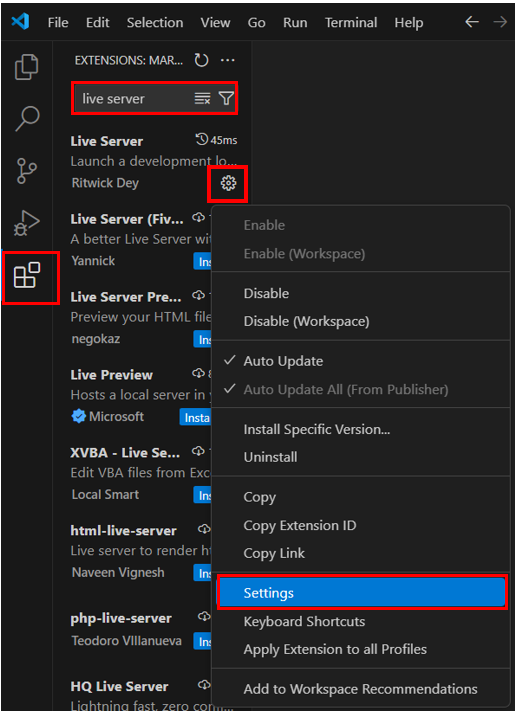Open the extension filter funnel
This screenshot has height=714, width=518.
coord(226,98)
